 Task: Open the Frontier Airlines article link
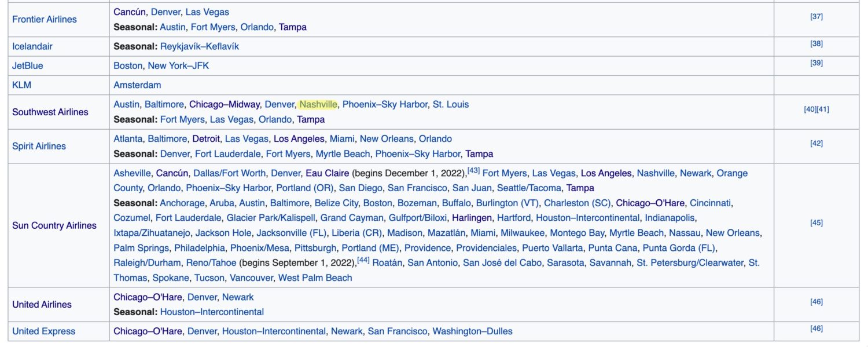click(x=44, y=19)
